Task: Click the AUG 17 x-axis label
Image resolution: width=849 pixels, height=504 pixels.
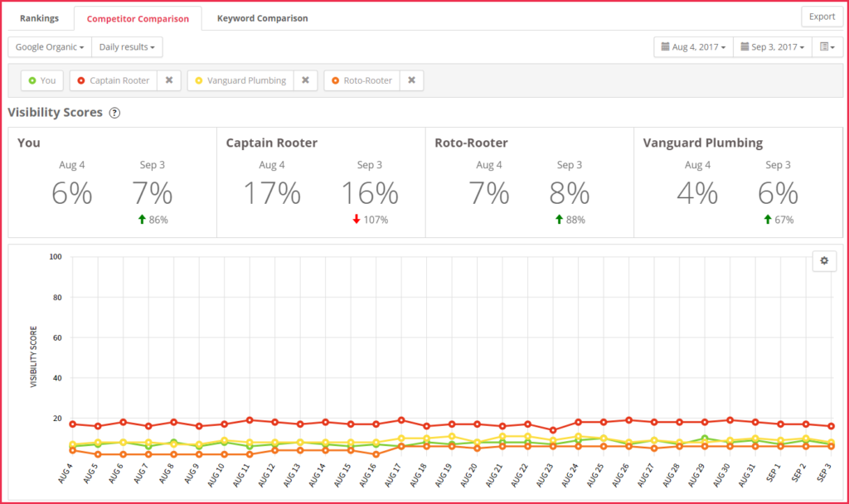Action: pos(394,475)
